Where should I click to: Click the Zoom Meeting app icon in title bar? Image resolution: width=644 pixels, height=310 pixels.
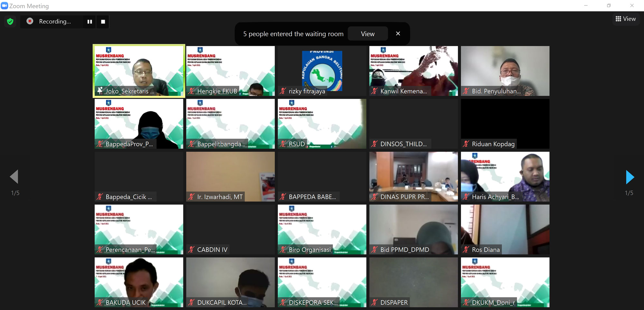[5, 6]
